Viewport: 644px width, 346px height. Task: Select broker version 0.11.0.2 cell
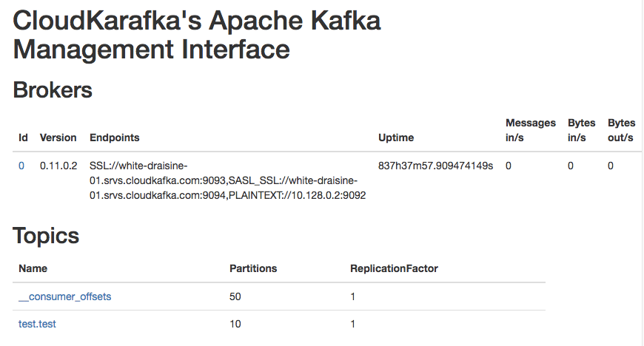click(58, 166)
